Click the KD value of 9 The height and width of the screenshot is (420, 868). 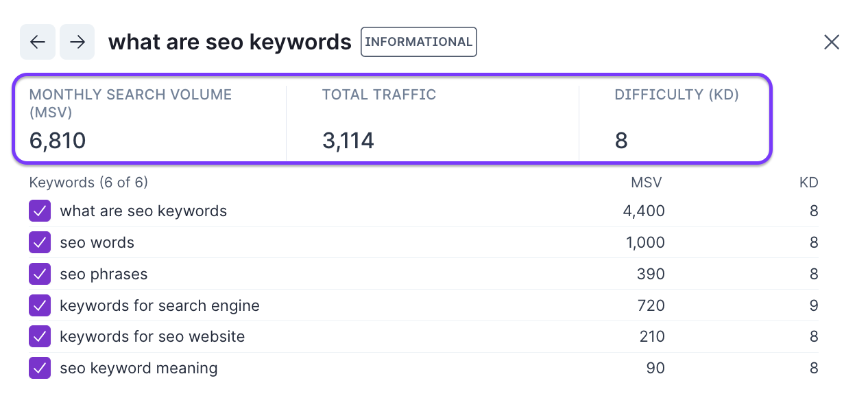point(813,305)
